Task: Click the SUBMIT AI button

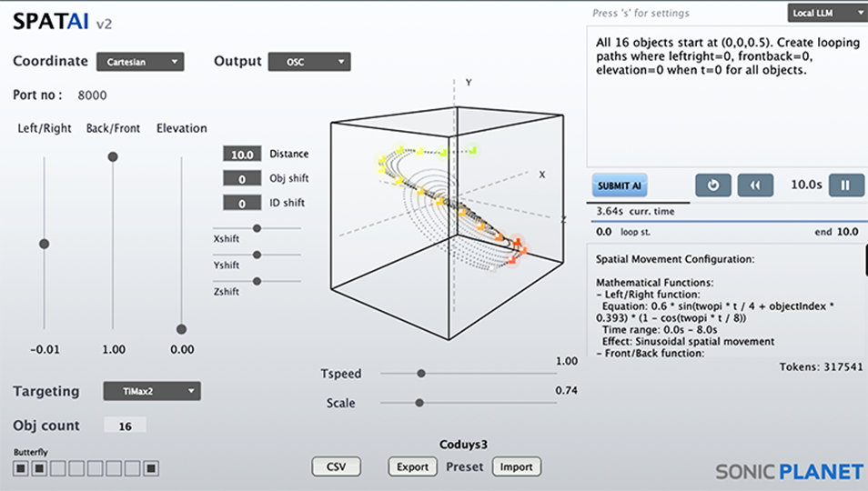Action: coord(621,185)
